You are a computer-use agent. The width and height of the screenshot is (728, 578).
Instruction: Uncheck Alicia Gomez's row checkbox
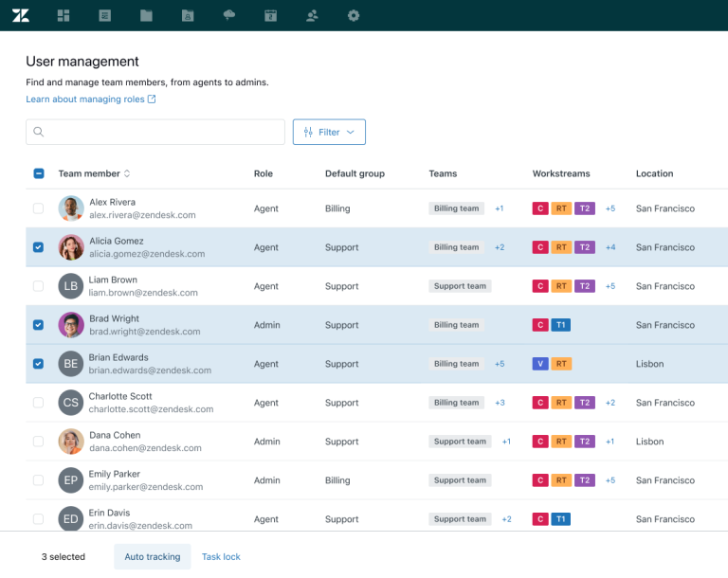(x=38, y=247)
